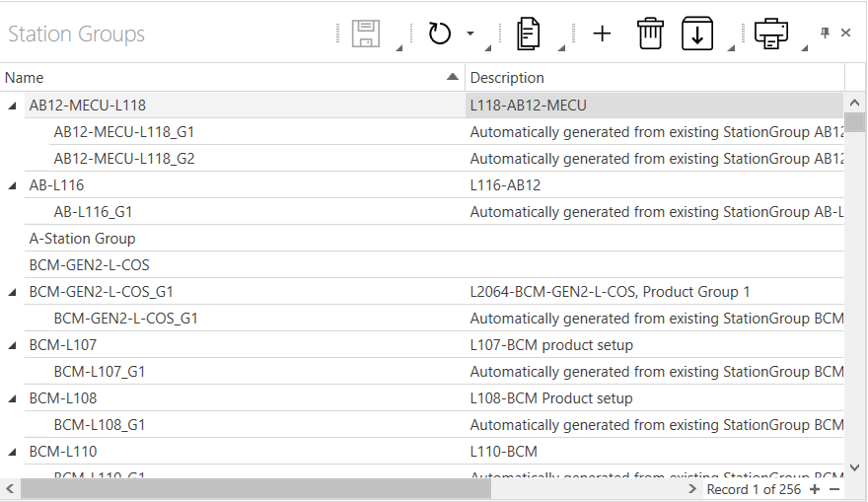Select the AB12-MECU-L118_G2 child row
Image resolution: width=868 pixels, height=502 pixels.
pos(446,159)
